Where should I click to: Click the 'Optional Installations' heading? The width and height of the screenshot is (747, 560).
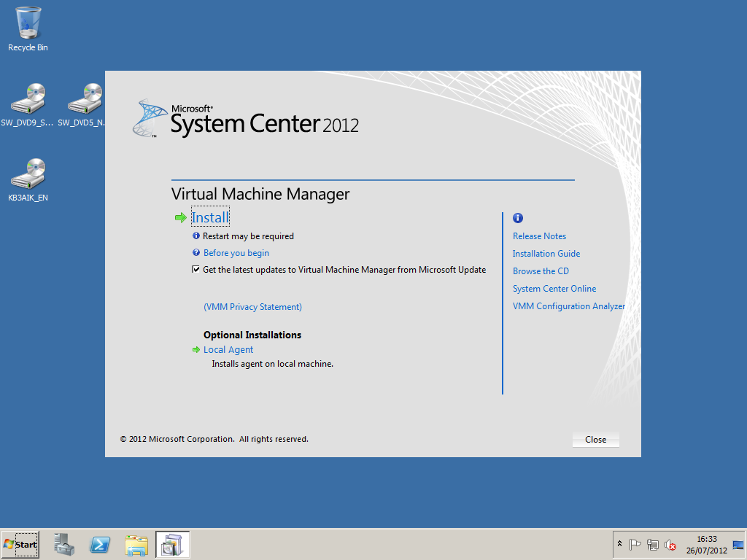[x=252, y=335]
